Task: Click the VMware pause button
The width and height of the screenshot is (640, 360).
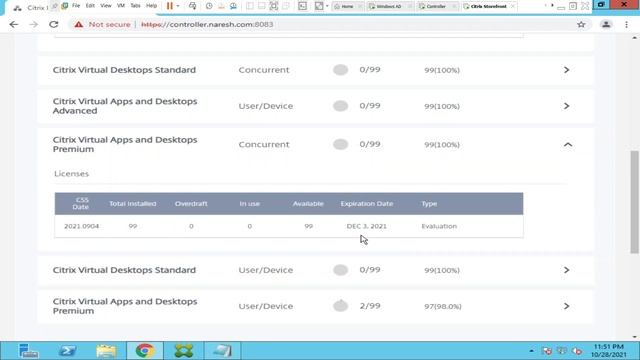Action: coord(170,6)
